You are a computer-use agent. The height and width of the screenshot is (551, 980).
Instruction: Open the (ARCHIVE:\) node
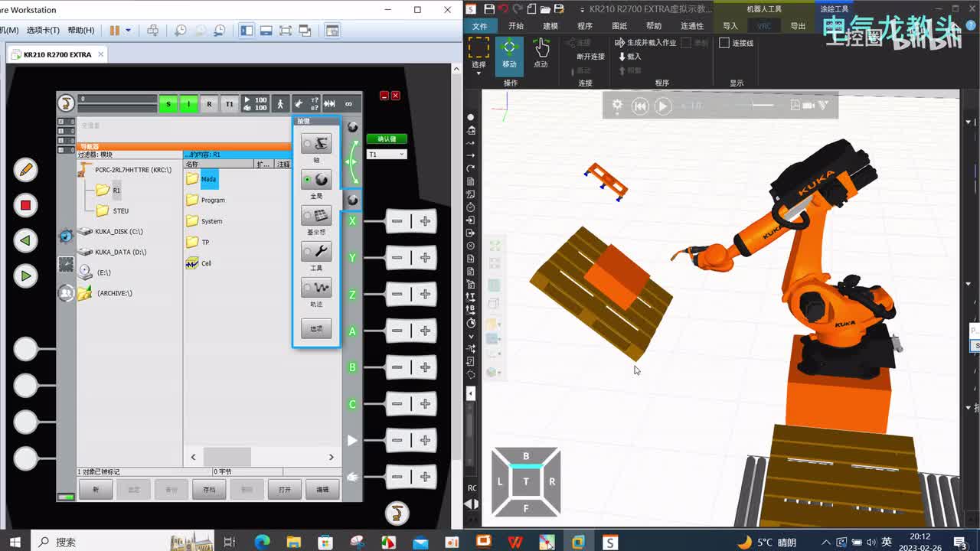(105, 293)
